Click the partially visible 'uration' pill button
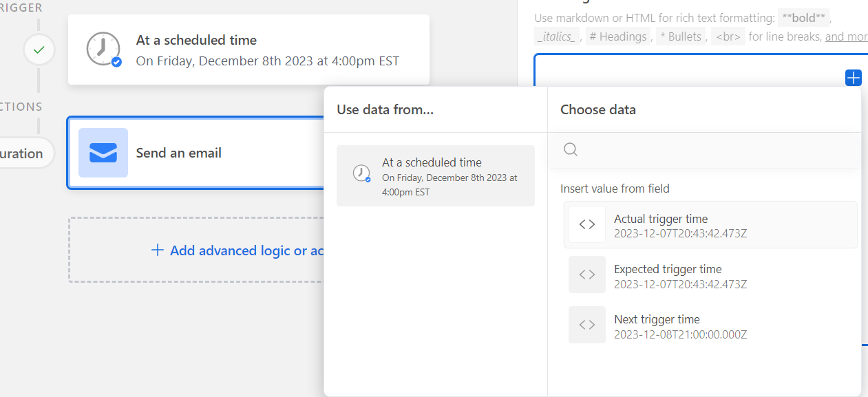The image size is (868, 397). [22, 153]
